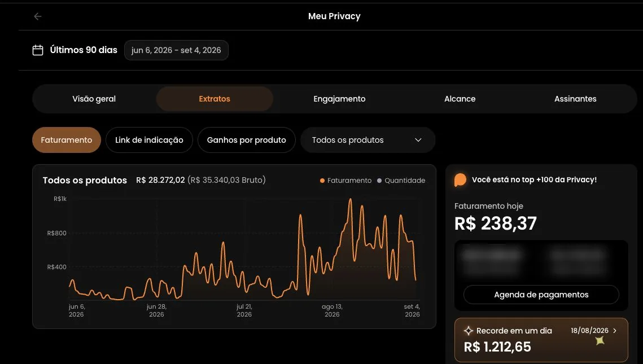Switch to the Engajamento tab
The image size is (643, 364).
339,99
